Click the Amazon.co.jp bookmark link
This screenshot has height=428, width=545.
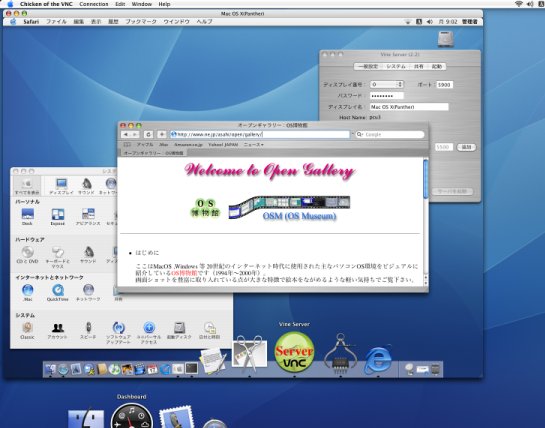pos(188,144)
